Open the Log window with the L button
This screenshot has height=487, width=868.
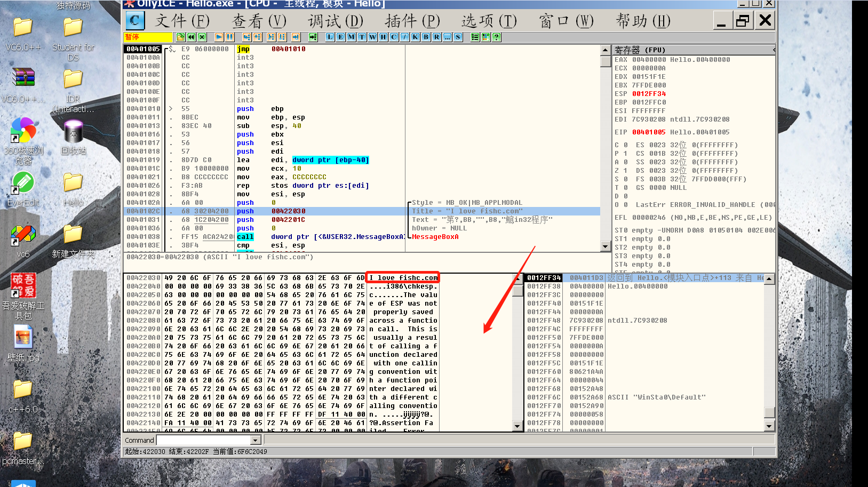pos(330,37)
